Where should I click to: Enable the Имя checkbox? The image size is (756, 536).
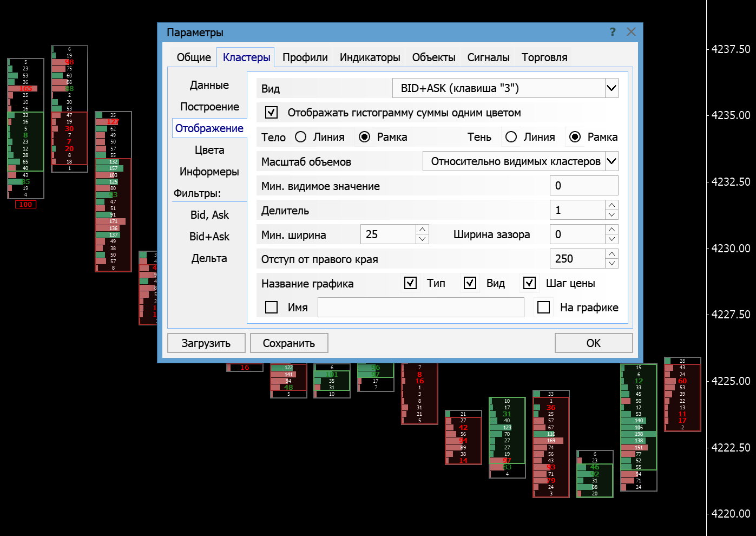pos(272,308)
